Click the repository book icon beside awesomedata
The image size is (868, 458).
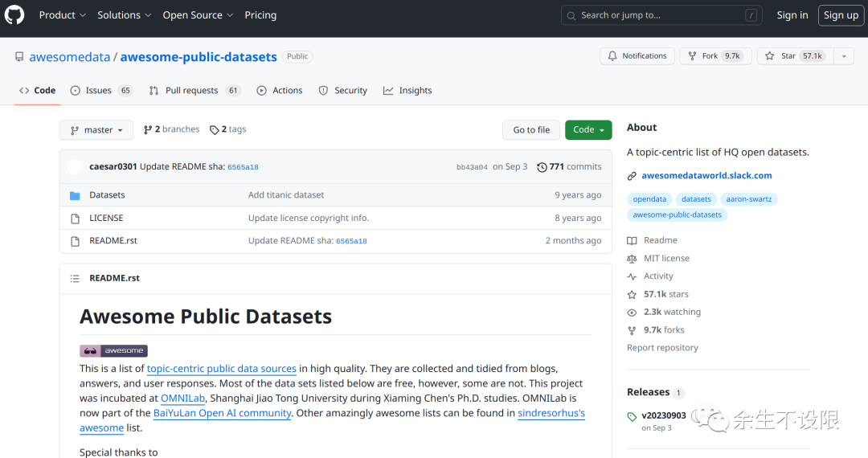(19, 57)
